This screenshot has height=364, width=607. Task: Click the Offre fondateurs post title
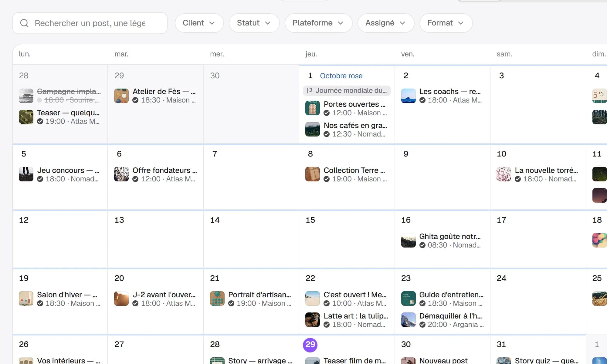pyautogui.click(x=165, y=170)
